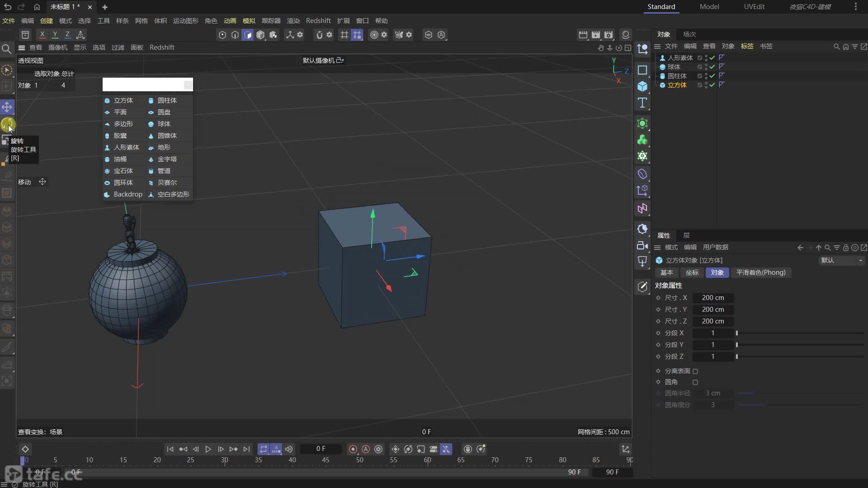Open the 默认 dropdown in attributes
Screen dimensions: 868x488
[x=842, y=260]
